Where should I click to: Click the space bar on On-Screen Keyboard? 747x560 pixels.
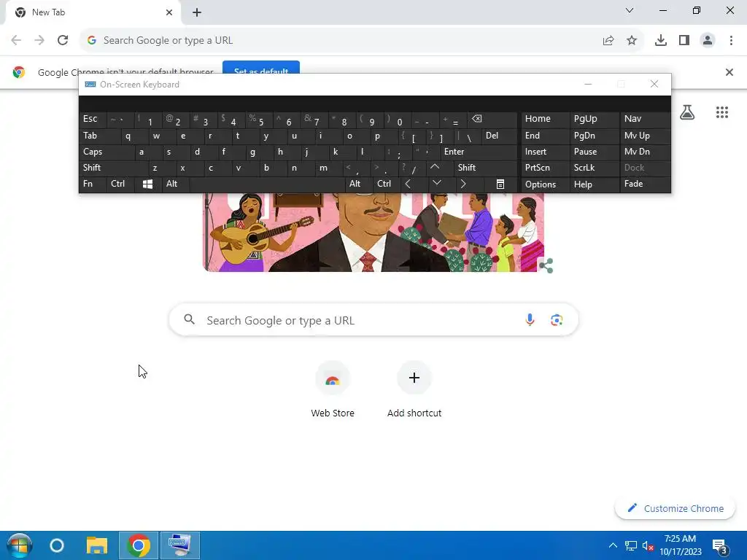(x=267, y=184)
